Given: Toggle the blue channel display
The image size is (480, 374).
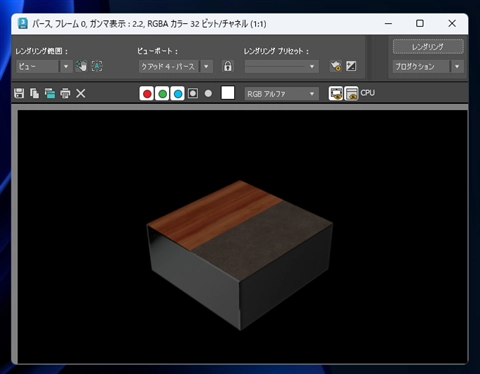Looking at the screenshot, I should pyautogui.click(x=178, y=94).
